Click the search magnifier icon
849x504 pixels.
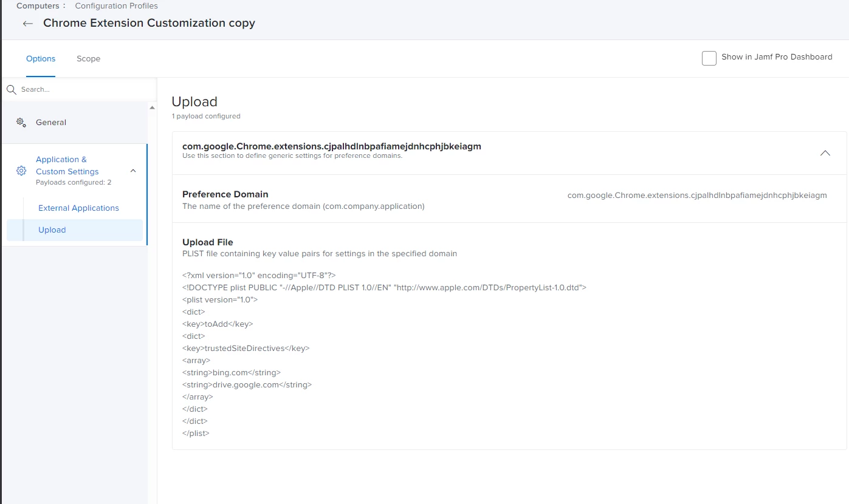[x=11, y=89]
